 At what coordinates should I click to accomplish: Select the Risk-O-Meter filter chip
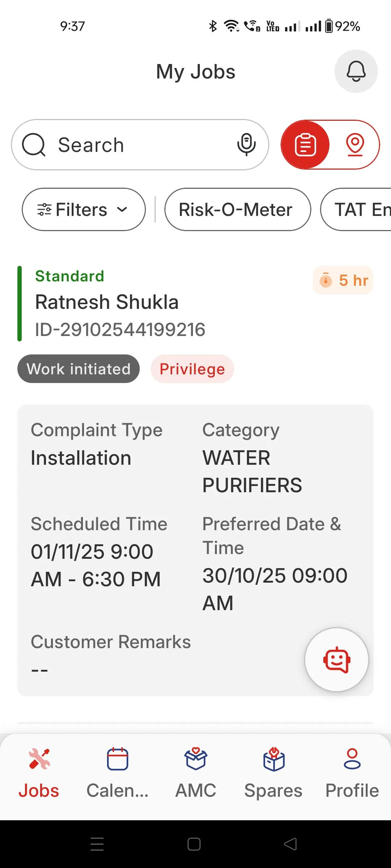(237, 209)
